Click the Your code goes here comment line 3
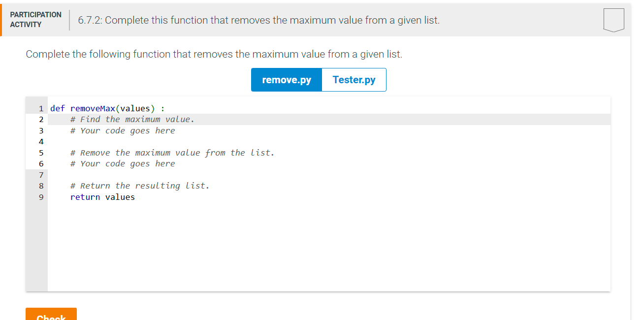The image size is (644, 320). [x=122, y=130]
